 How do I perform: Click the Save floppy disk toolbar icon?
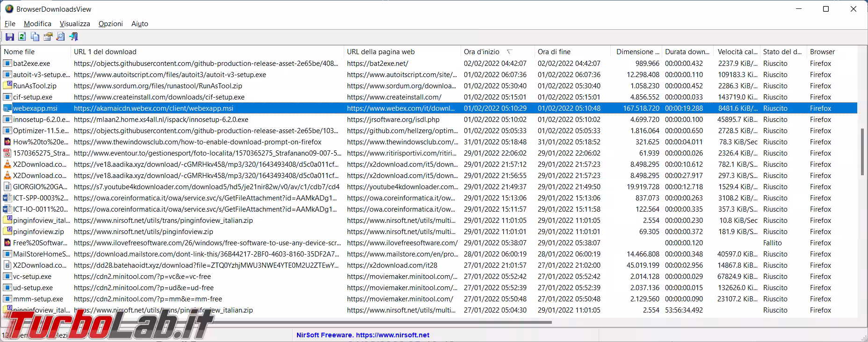pyautogui.click(x=9, y=37)
